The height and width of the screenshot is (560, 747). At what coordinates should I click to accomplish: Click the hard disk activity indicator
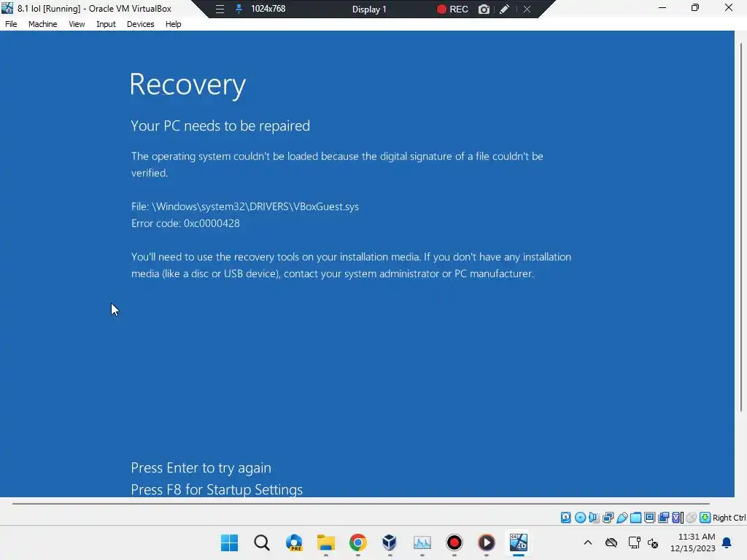coord(565,517)
